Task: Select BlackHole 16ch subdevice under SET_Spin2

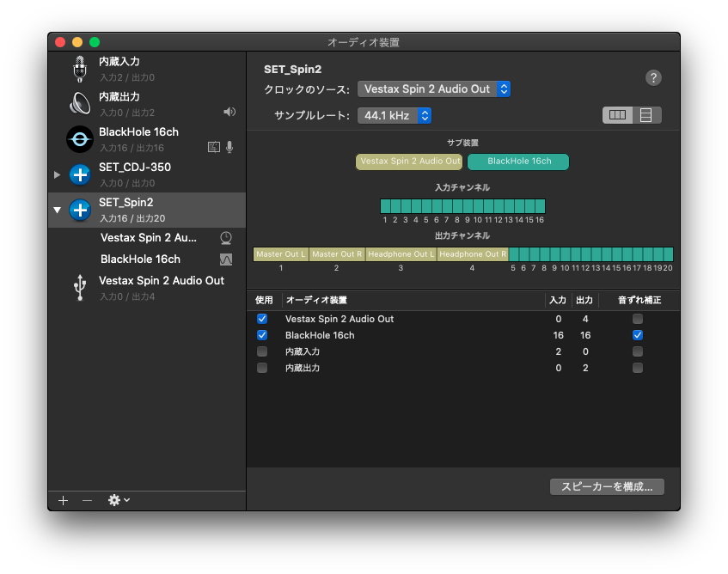Action: [x=147, y=260]
